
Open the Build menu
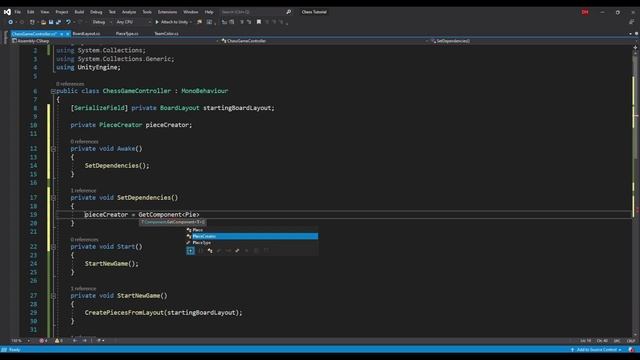click(79, 12)
